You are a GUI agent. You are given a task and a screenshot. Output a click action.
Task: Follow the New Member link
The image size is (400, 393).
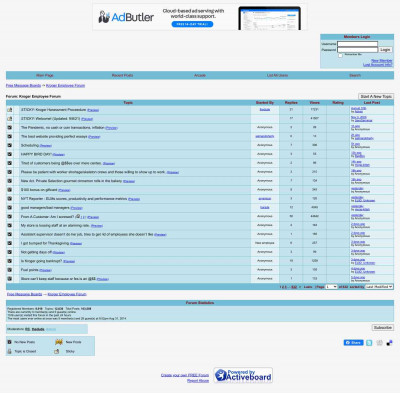pyautogui.click(x=382, y=61)
